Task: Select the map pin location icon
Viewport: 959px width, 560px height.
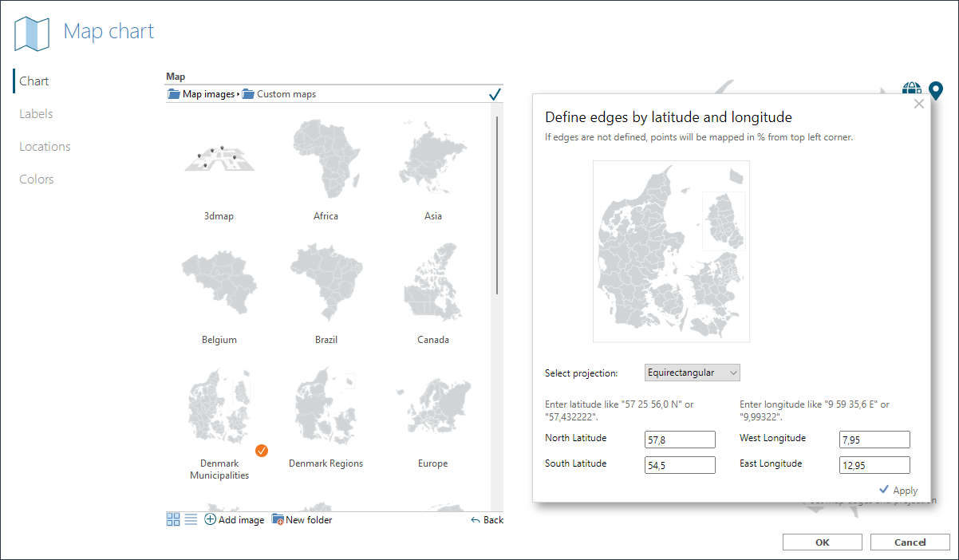Action: tap(935, 90)
